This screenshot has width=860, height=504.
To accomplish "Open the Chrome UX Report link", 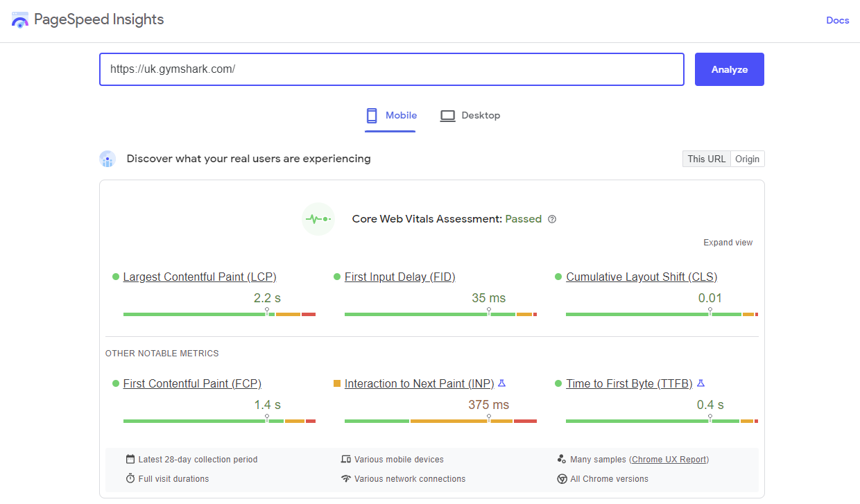I will 669,459.
